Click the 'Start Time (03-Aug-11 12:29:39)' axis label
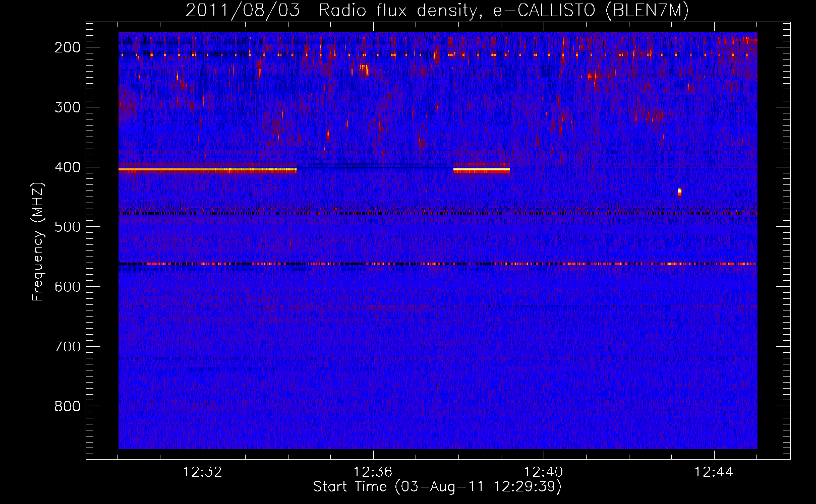 437,487
